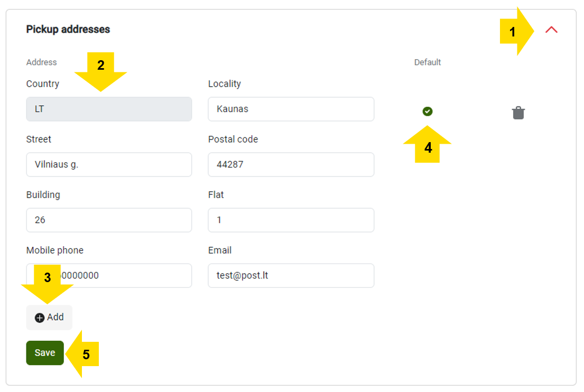Select the Postal code field 44287
The image size is (584, 392).
[x=291, y=164]
